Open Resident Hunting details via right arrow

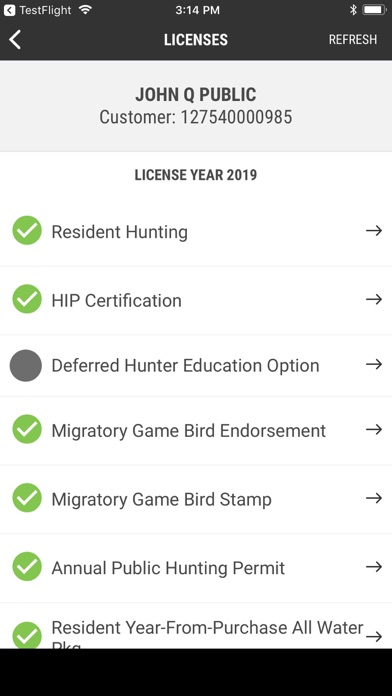coord(374,230)
